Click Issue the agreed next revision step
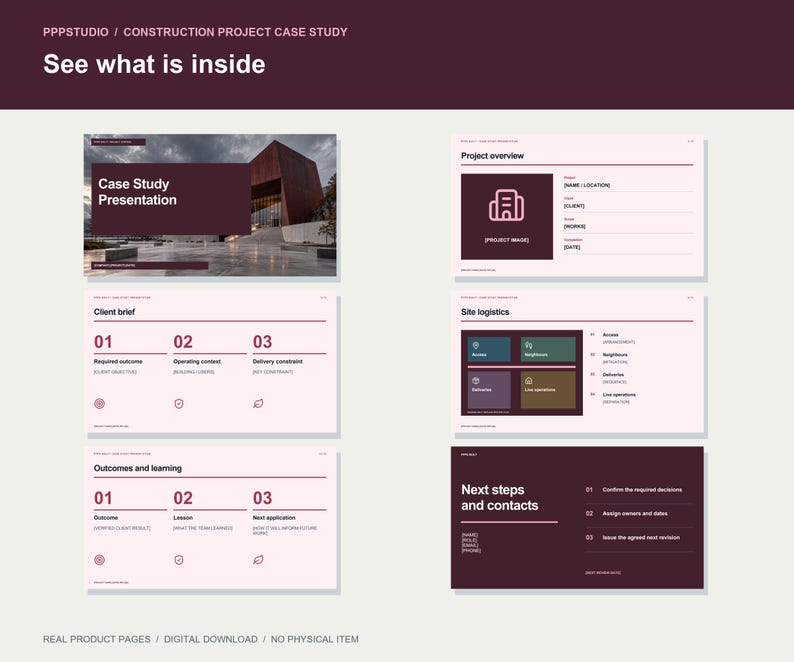Image resolution: width=794 pixels, height=662 pixels. [x=641, y=537]
